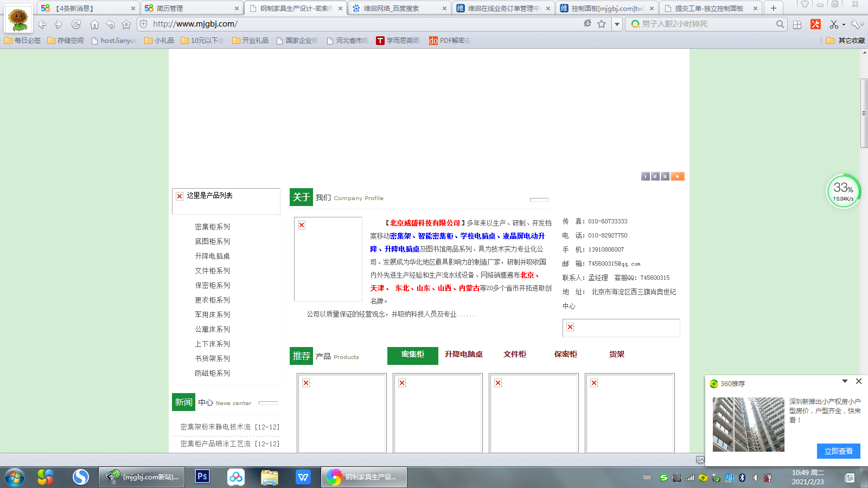Open the screenshot scissors tool
868x488 pixels.
click(x=834, y=24)
